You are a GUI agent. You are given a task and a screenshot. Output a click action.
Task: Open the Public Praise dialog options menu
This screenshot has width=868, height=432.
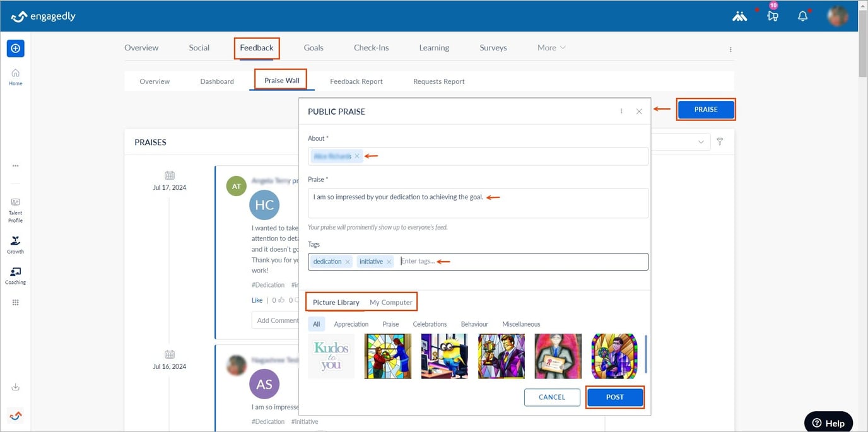click(621, 111)
